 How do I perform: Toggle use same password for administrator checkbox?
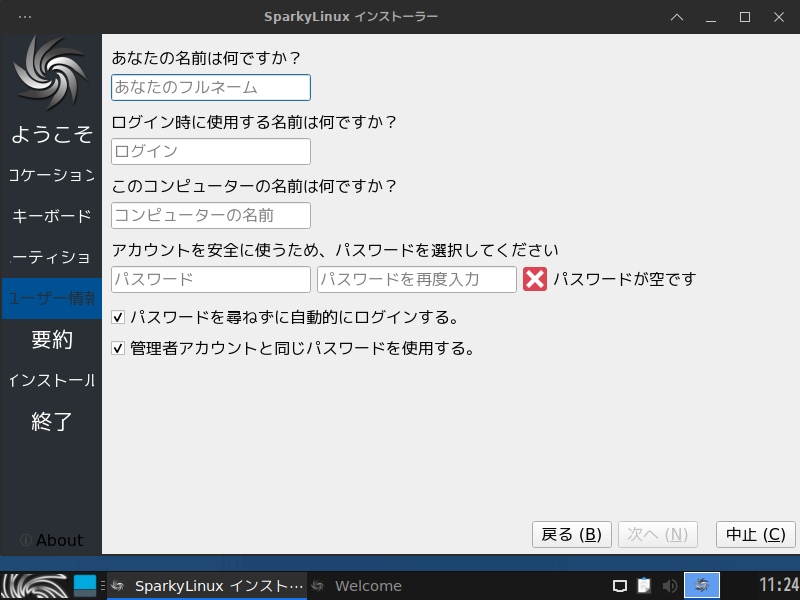tap(118, 348)
